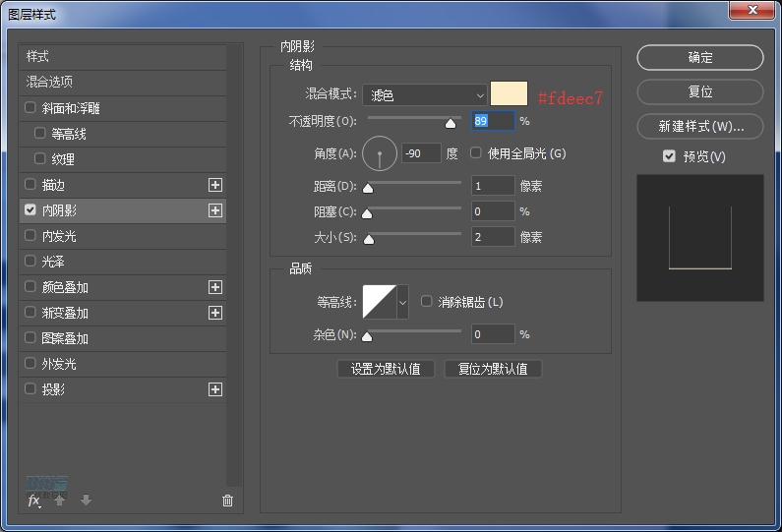Click the trash delete effect icon
Image resolution: width=782 pixels, height=532 pixels.
tap(227, 501)
